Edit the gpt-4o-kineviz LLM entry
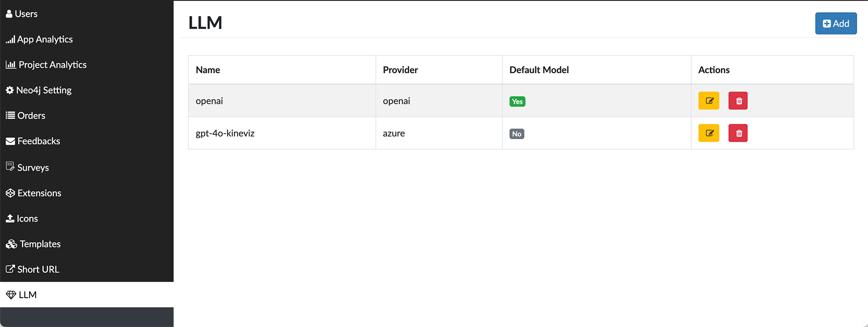Screen dimensions: 868x327 708,133
